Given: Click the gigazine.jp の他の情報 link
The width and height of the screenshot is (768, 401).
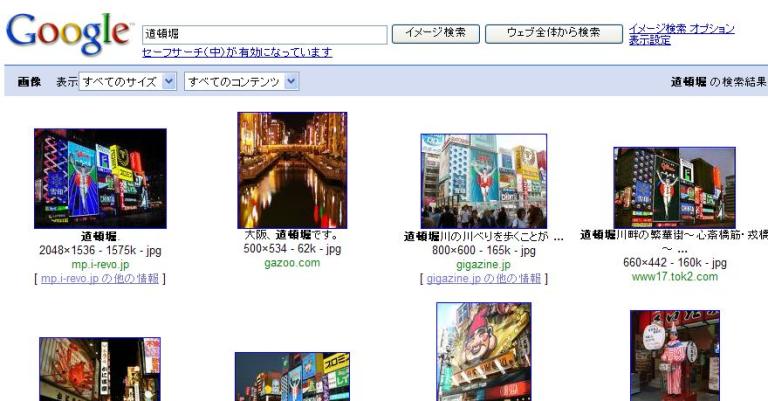Looking at the screenshot, I should [484, 279].
